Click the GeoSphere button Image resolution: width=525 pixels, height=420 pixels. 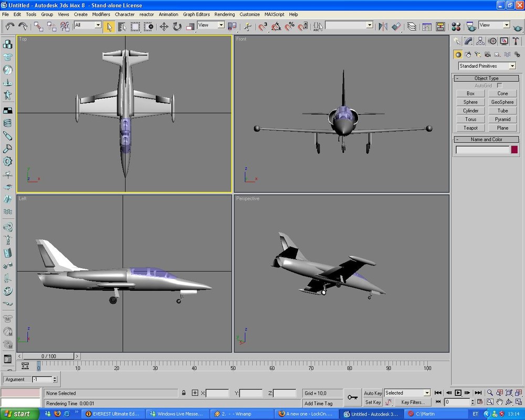(x=502, y=102)
